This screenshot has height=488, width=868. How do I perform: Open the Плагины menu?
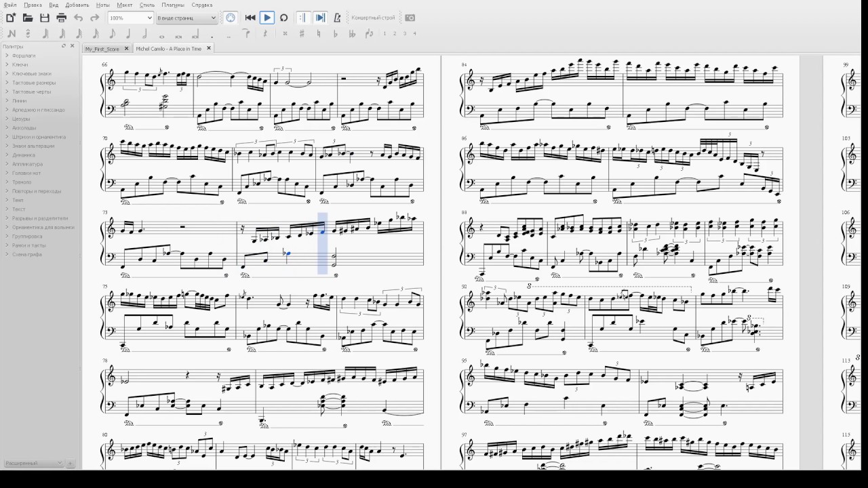click(x=173, y=5)
